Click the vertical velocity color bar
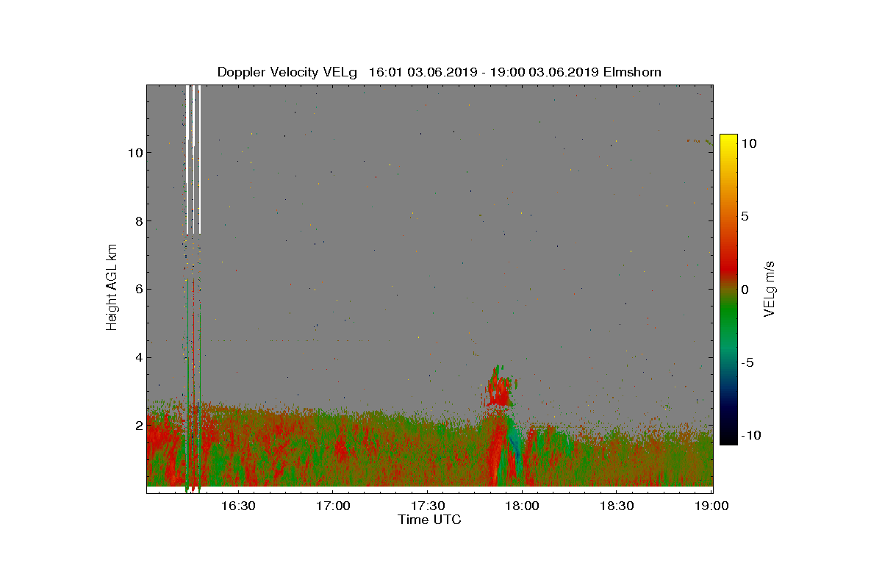 coord(728,289)
